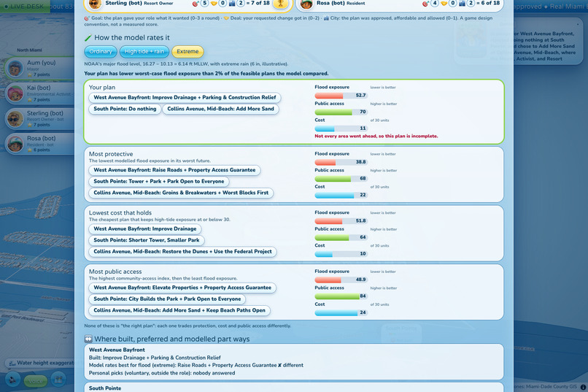Click chip 'South Pointe: Do nothing'
This screenshot has width=588, height=392.
pyautogui.click(x=125, y=109)
